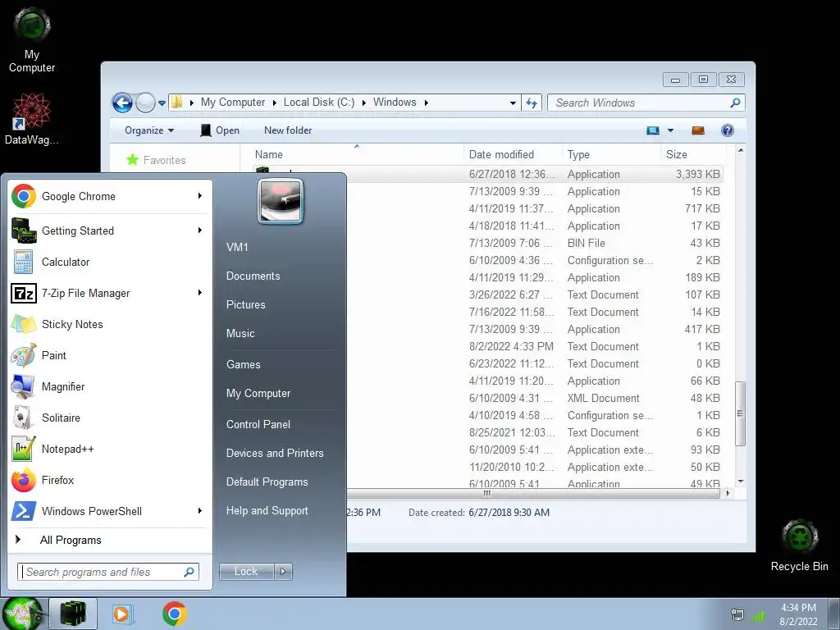This screenshot has height=630, width=840.
Task: Open address bar history dropdown
Action: (513, 103)
